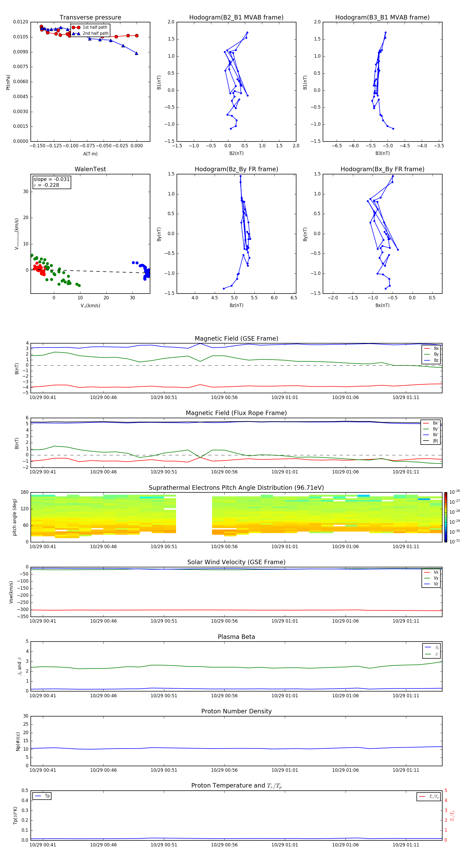
Task: Click the 'VA(km/s)' Walen x-axis label
Action: 90,306
